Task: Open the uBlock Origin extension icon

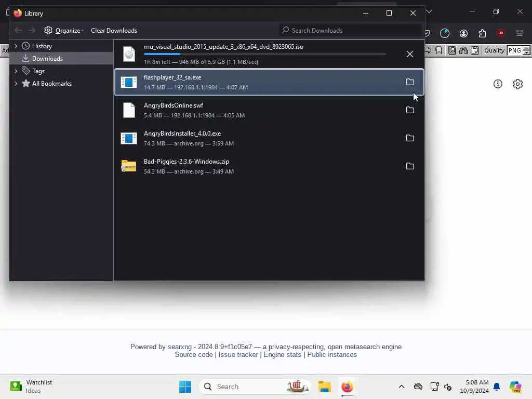Action: coord(500,33)
